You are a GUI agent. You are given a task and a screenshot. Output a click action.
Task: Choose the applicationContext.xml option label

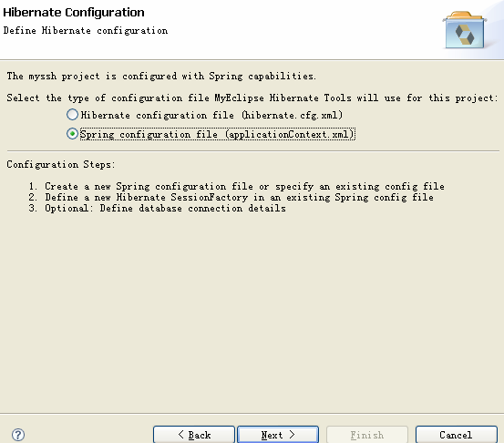(x=218, y=134)
